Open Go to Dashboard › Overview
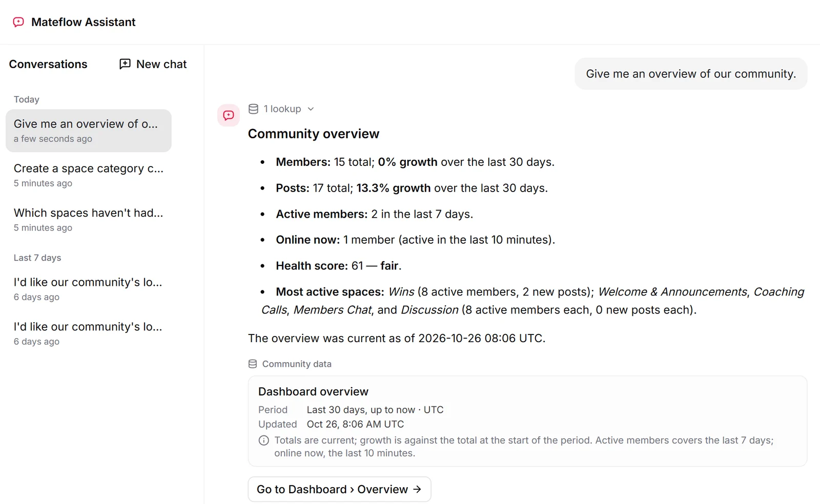 click(x=339, y=490)
